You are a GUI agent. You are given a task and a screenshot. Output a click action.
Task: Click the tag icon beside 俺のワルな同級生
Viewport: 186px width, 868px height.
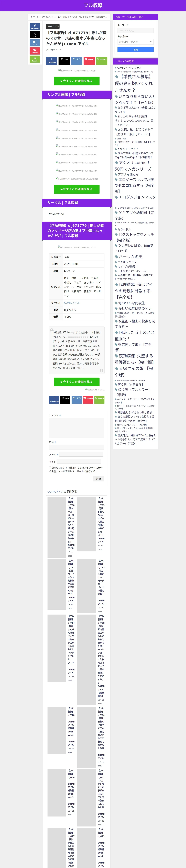click(116, 303)
